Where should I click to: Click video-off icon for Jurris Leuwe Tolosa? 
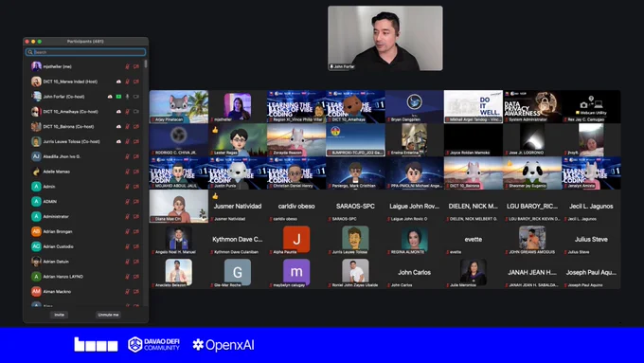[x=136, y=141]
